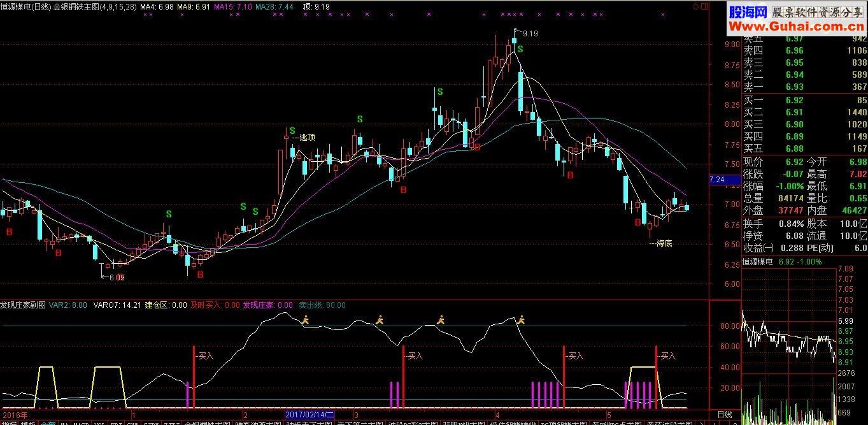Click the 卖出线: 80.00 label
This screenshot has width=868, height=425.
(x=322, y=305)
